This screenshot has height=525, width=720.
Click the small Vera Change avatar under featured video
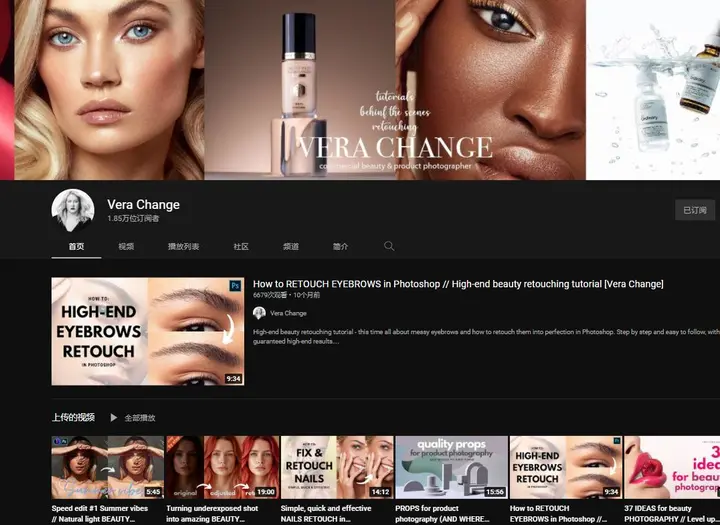pos(259,313)
